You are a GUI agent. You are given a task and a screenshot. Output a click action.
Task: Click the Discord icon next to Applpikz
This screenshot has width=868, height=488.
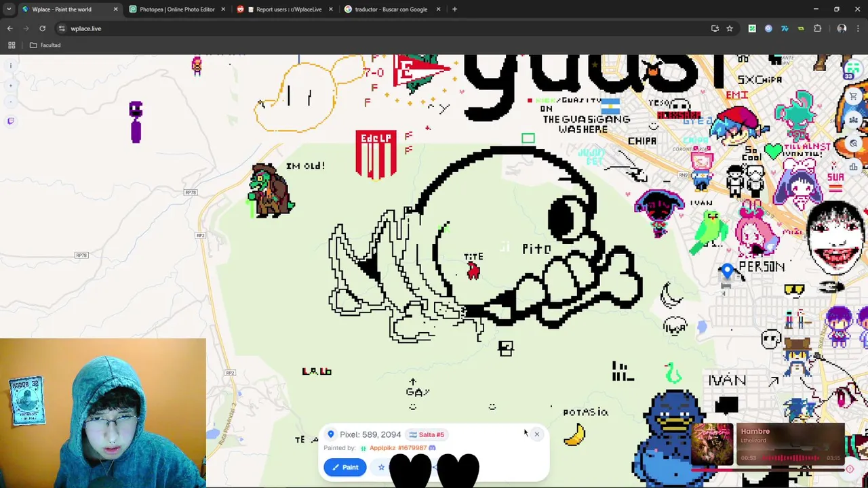click(432, 448)
